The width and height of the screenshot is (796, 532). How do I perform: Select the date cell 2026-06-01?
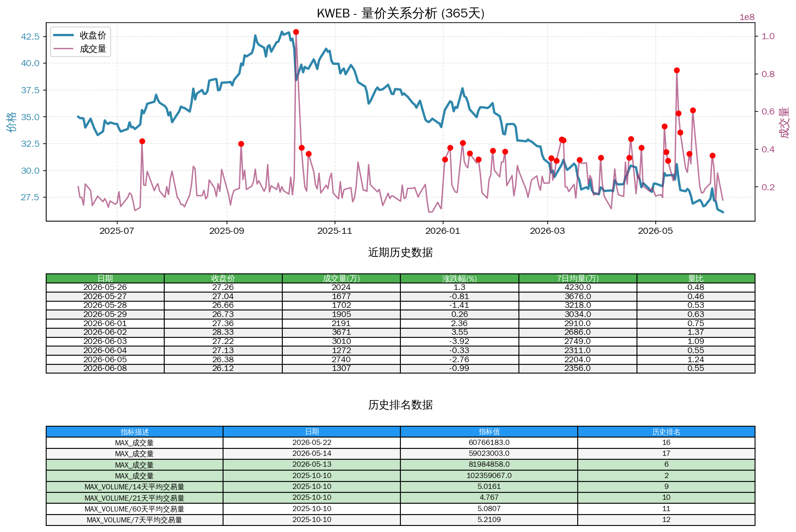[x=105, y=323]
